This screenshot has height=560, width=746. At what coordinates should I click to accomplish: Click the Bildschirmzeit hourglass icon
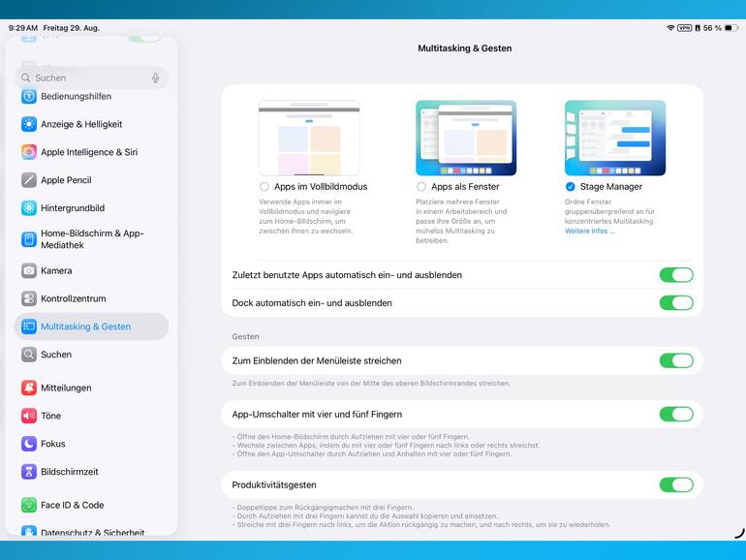[x=29, y=472]
